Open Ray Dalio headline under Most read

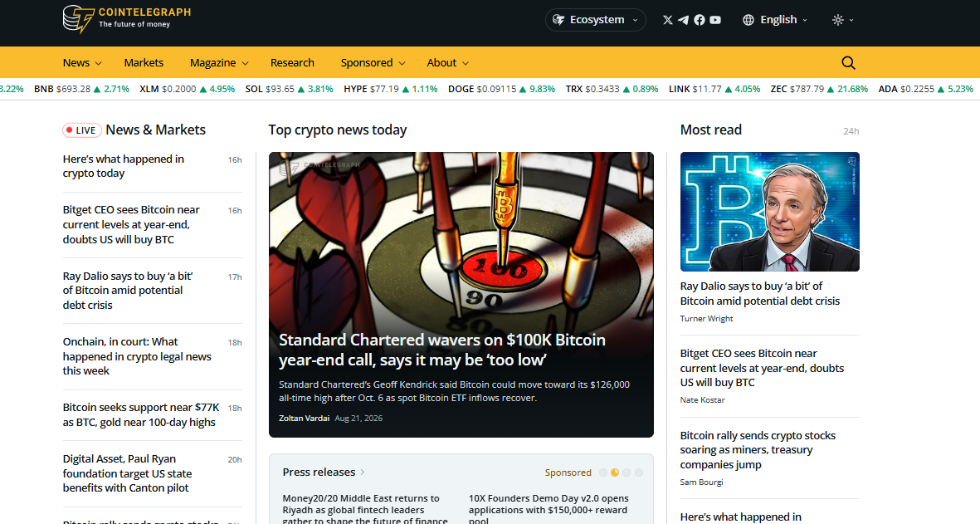click(760, 293)
